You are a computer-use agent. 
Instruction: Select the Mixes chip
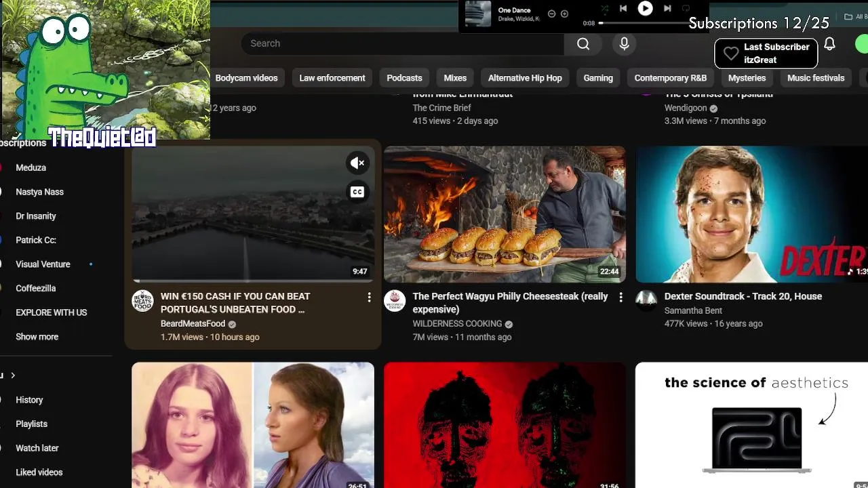click(455, 78)
